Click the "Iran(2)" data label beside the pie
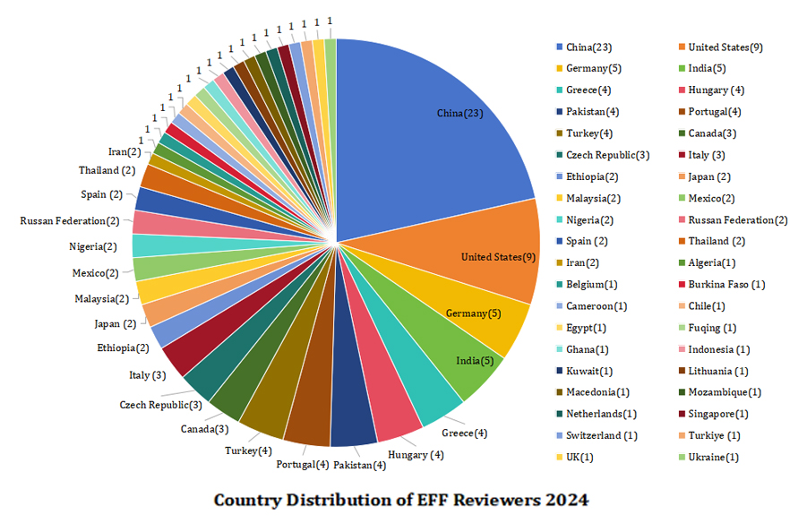The width and height of the screenshot is (807, 532). (124, 151)
